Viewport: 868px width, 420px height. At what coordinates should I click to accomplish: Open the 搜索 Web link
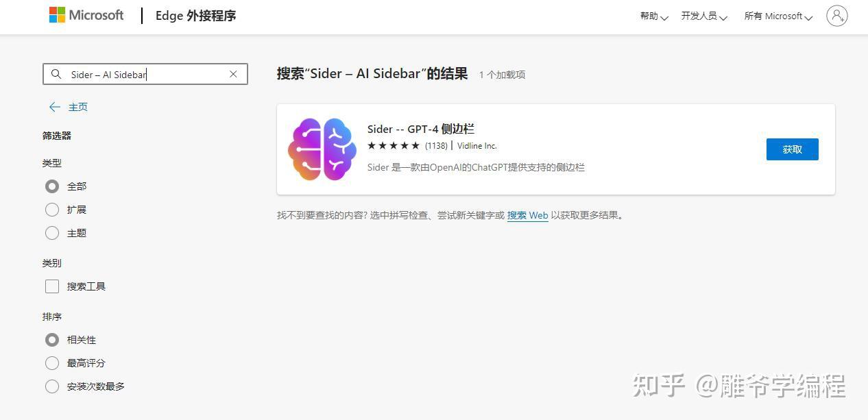[527, 214]
